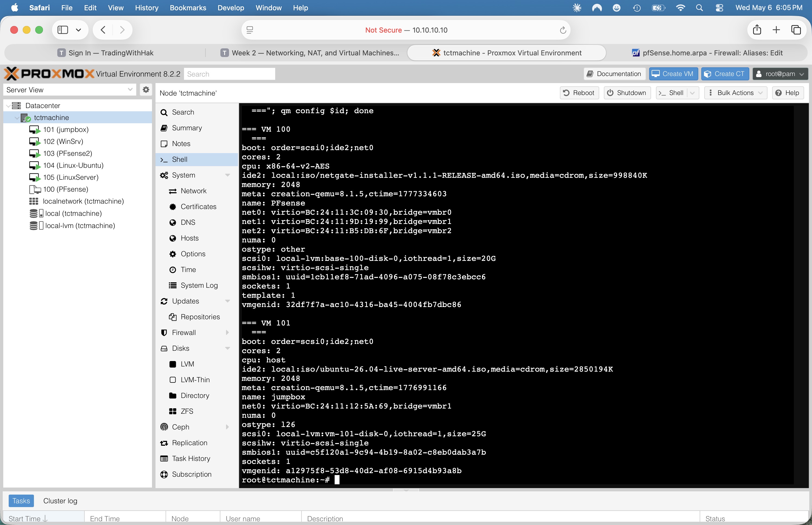Switch to Week 2 Networking Safari tab

point(310,53)
